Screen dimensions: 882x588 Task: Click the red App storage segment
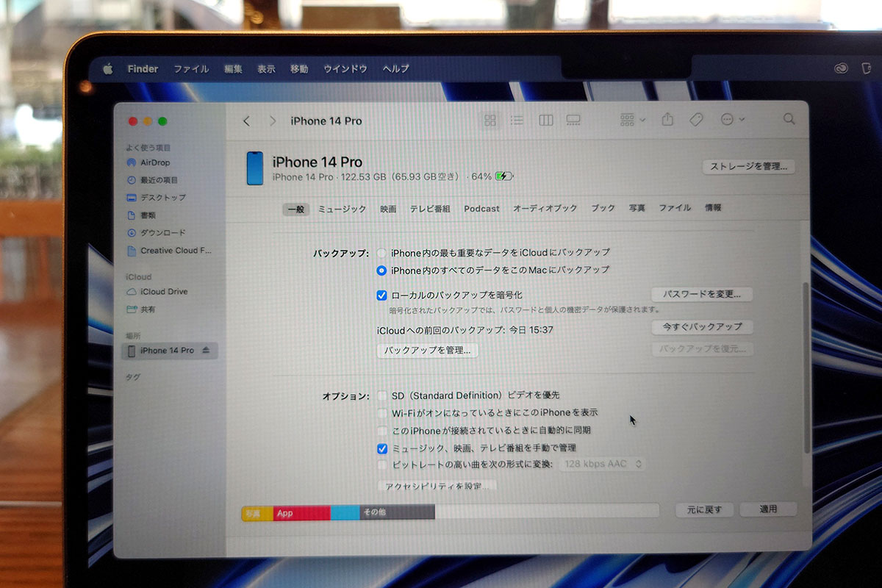pyautogui.click(x=301, y=513)
